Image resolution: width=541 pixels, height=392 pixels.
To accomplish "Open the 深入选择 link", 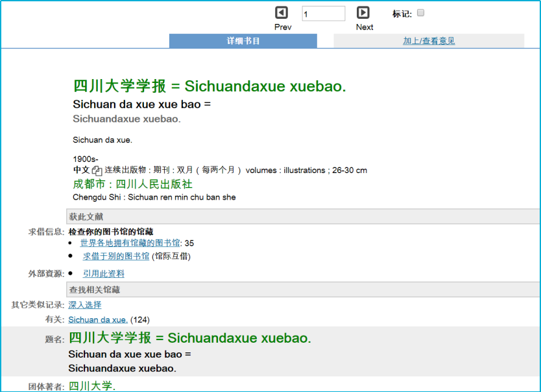I will click(x=85, y=305).
